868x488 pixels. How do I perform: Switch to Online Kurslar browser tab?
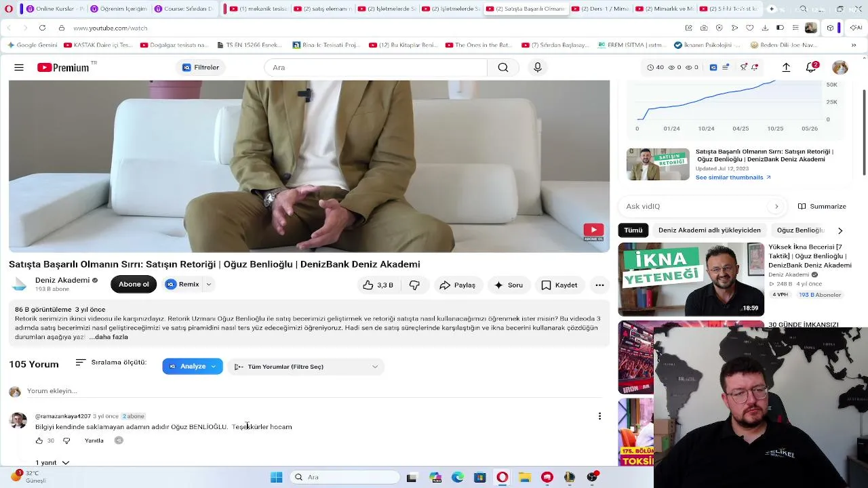point(54,9)
